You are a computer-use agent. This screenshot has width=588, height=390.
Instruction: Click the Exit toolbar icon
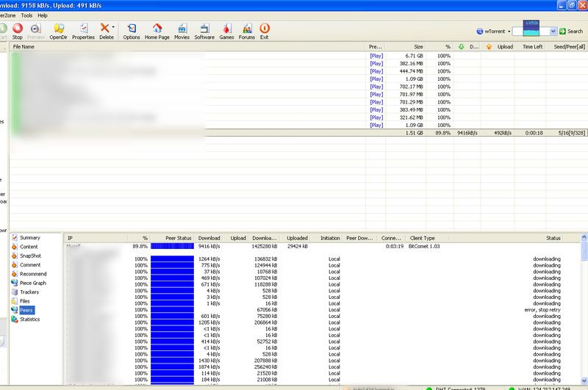[265, 32]
